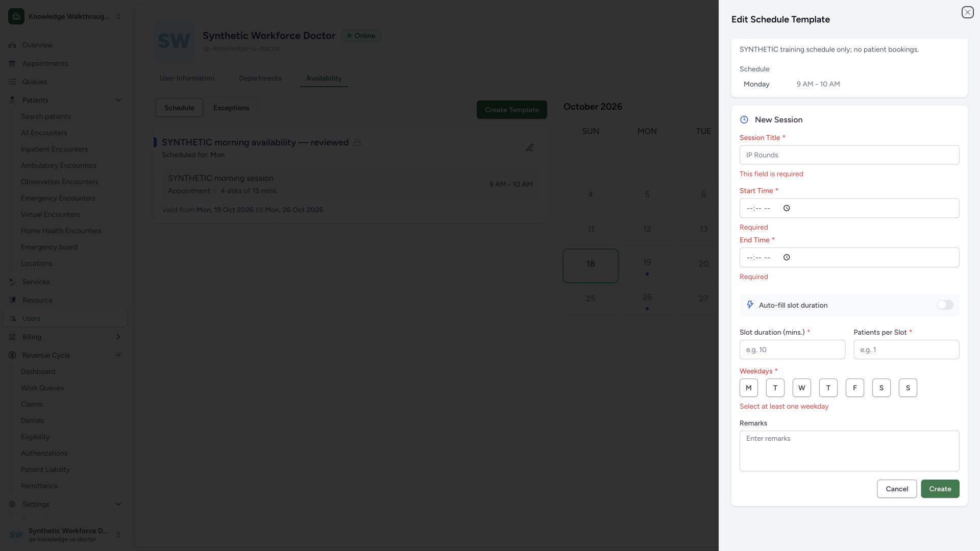Image resolution: width=980 pixels, height=551 pixels.
Task: Select Friday weekday button F
Action: point(855,388)
